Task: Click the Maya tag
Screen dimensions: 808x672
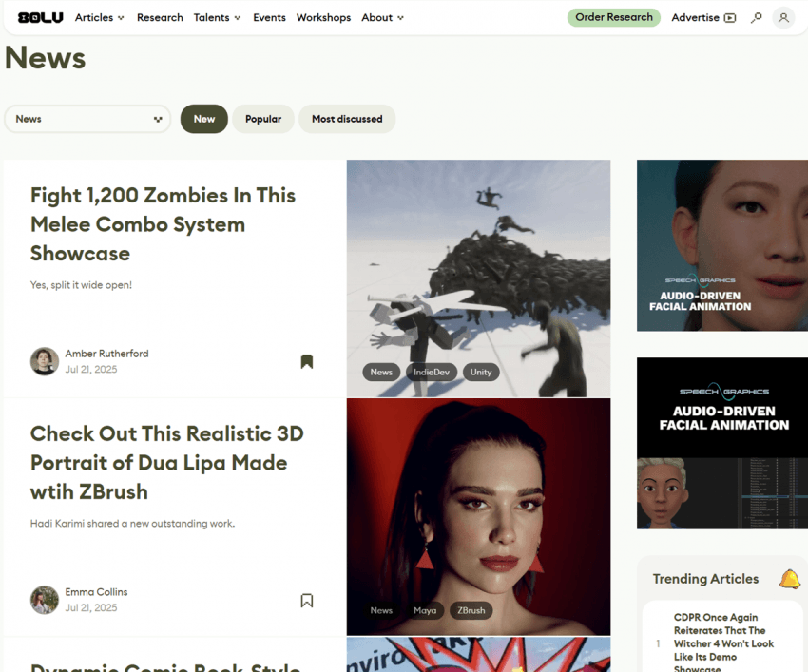Action: click(x=425, y=610)
